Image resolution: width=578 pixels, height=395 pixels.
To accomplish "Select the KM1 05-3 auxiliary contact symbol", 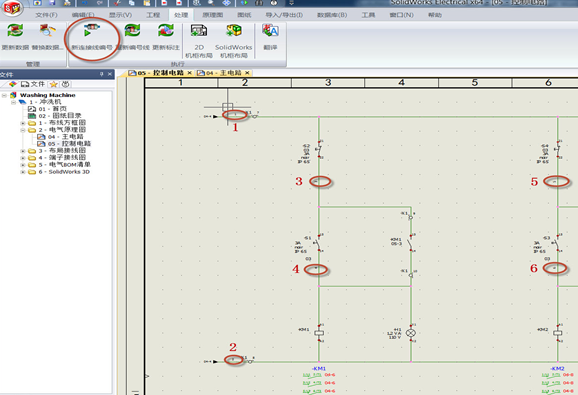I will 411,242.
